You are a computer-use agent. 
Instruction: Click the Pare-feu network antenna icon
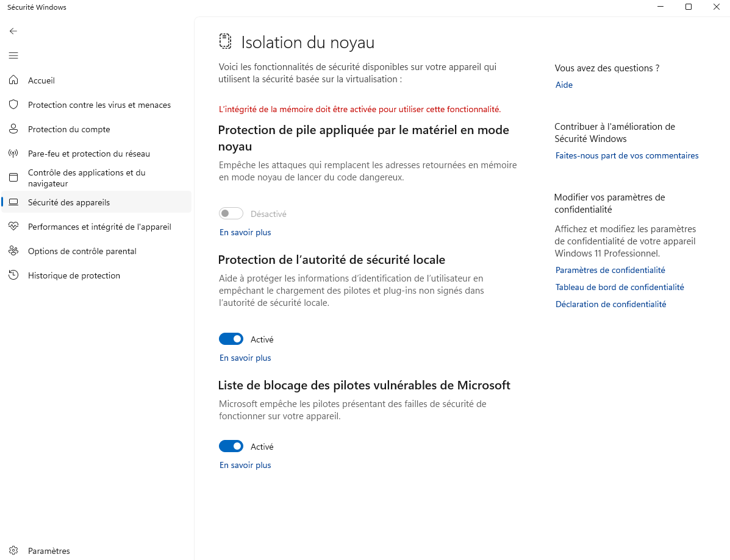coord(13,153)
